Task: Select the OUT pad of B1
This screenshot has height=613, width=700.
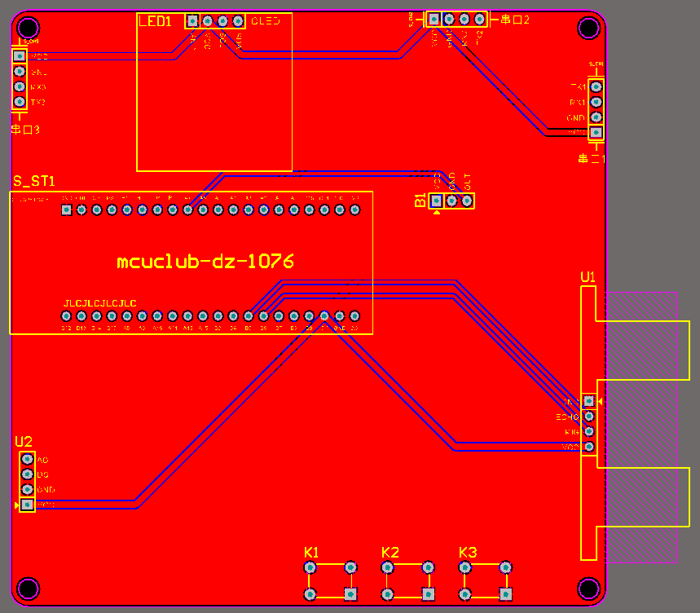Action: [467, 201]
